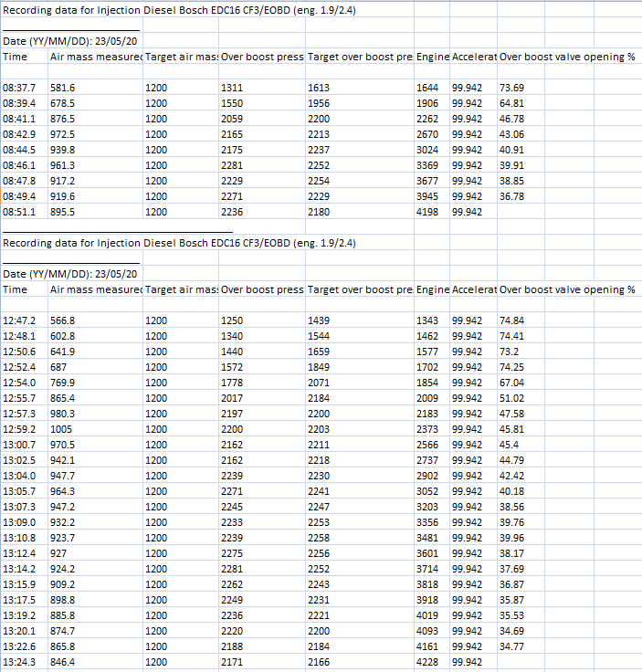
Task: Click over boost pressure value 1250
Action: point(232,320)
